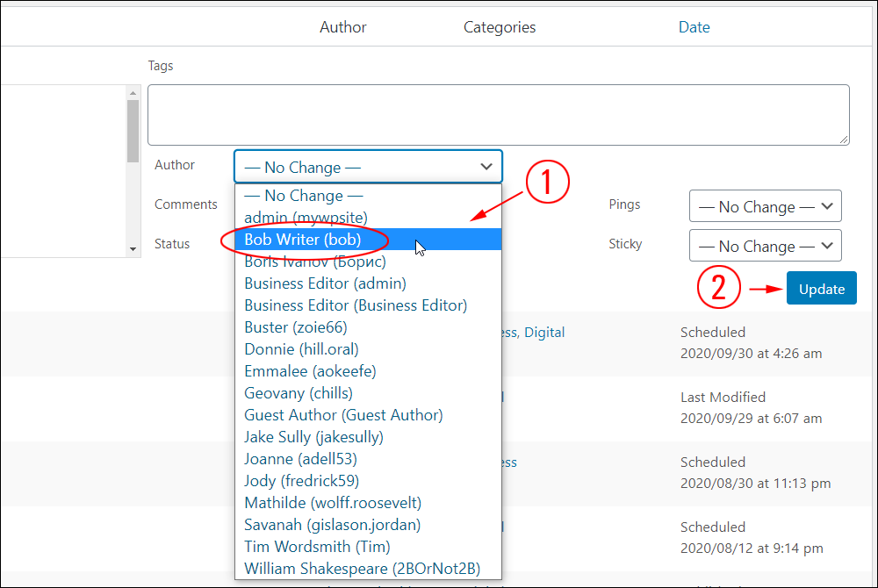Click the Last Modified status text
The width and height of the screenshot is (878, 588).
pos(723,398)
